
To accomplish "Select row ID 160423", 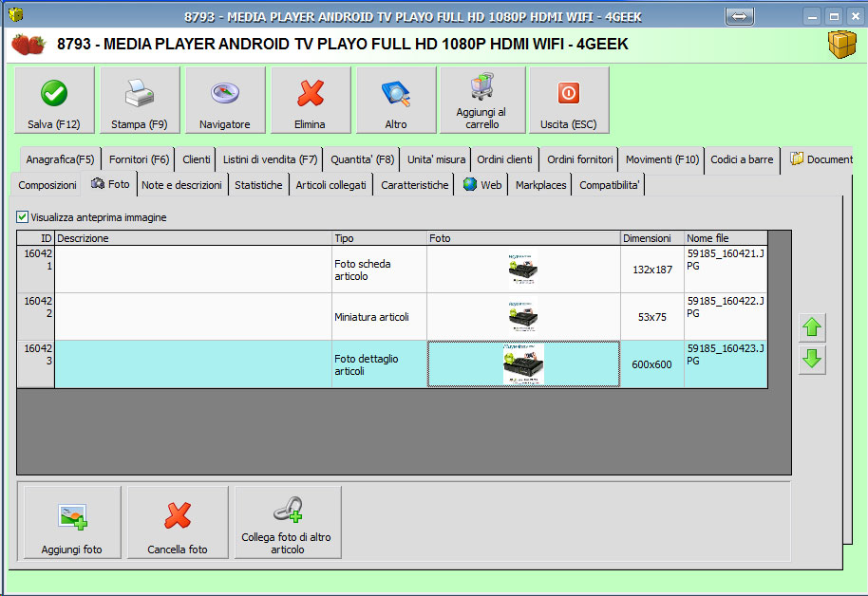I will click(x=36, y=364).
